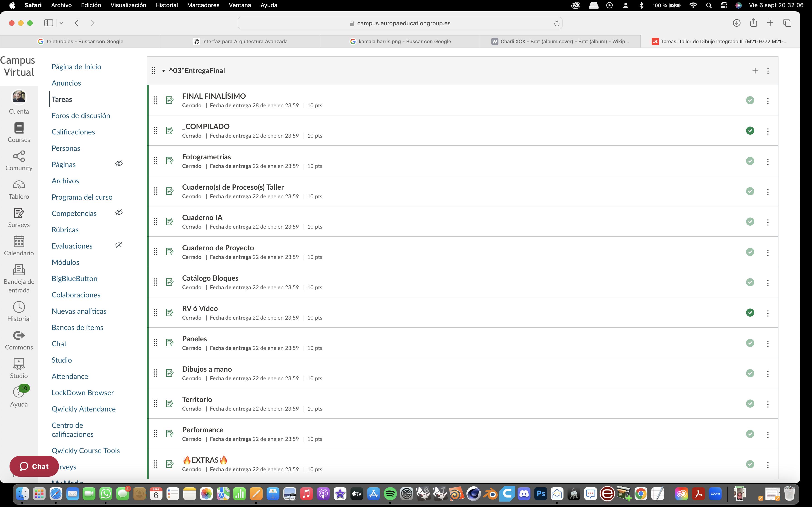Open the Calendario sidebar icon

[x=19, y=242]
